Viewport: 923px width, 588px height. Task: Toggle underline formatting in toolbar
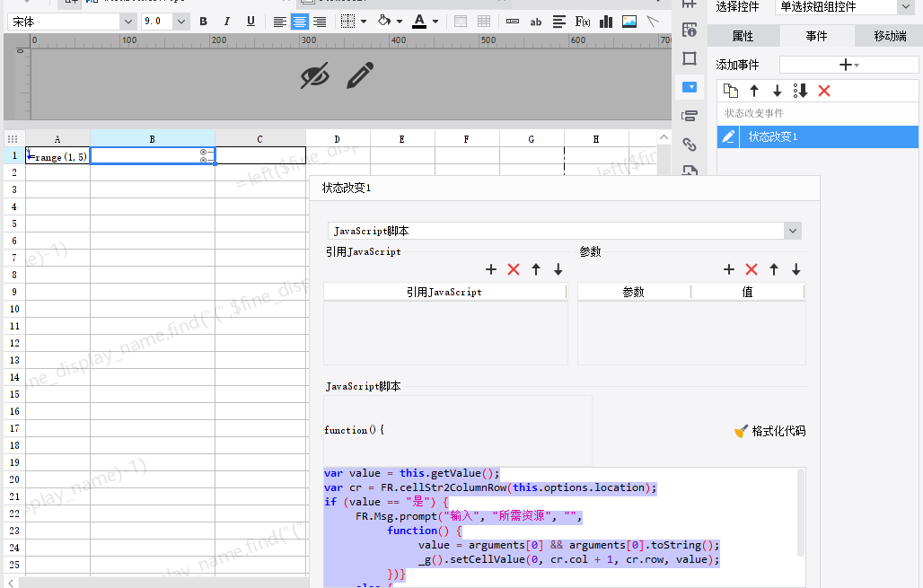pos(251,22)
